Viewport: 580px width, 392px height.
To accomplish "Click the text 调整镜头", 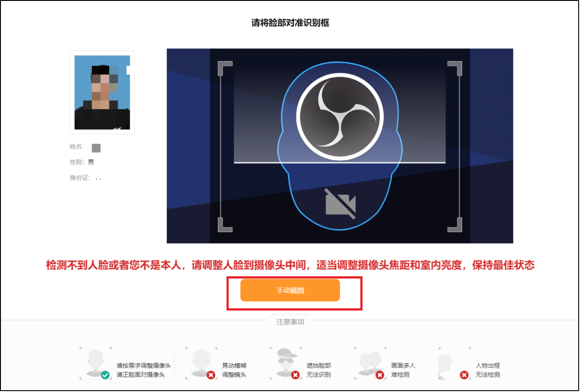I will (234, 375).
